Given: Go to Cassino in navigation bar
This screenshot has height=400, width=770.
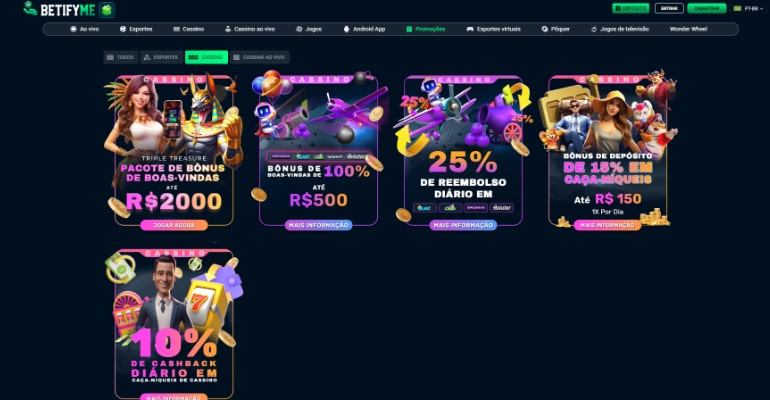Looking at the screenshot, I should point(189,29).
